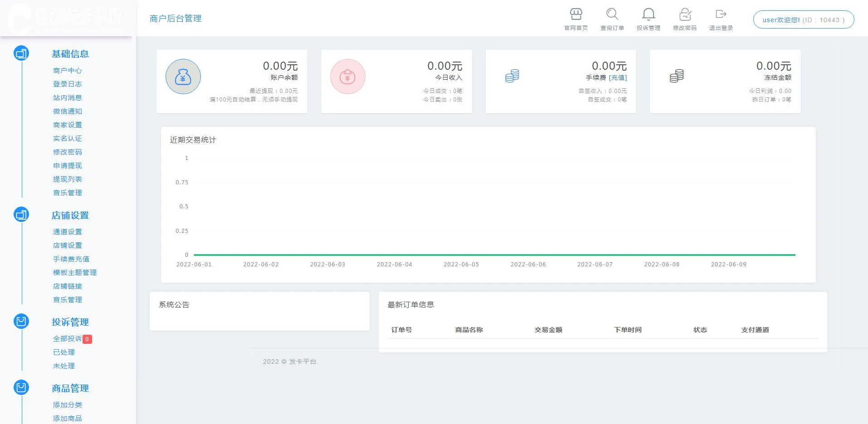Click the 状态 column header
The width and height of the screenshot is (868, 424).
[x=700, y=330]
